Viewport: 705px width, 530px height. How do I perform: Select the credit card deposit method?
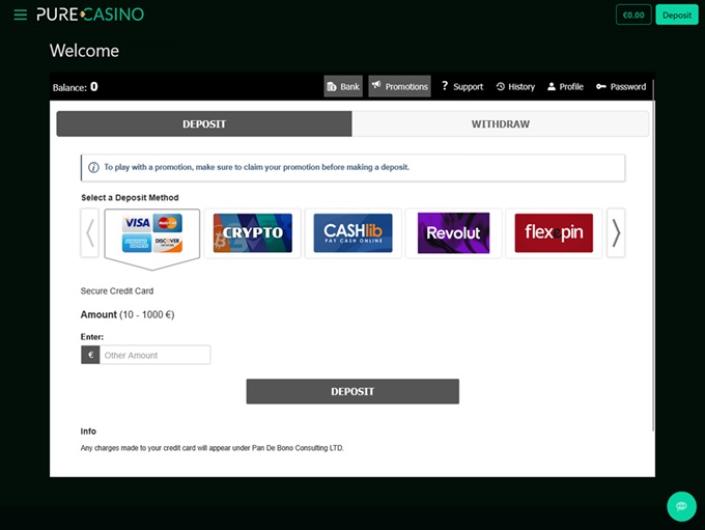click(x=152, y=234)
